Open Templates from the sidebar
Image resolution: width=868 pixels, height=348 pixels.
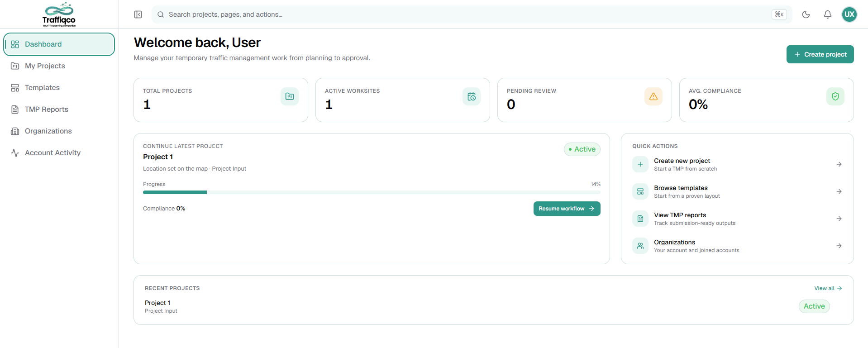pyautogui.click(x=59, y=88)
